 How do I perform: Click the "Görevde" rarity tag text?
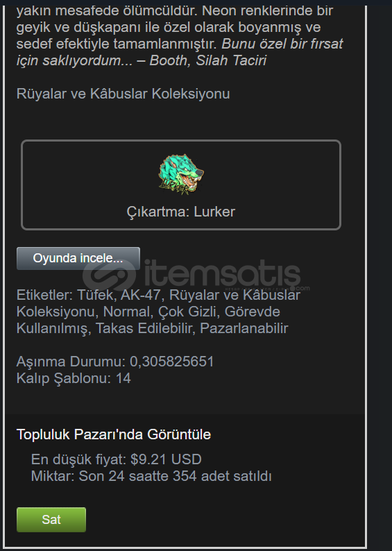(x=253, y=312)
